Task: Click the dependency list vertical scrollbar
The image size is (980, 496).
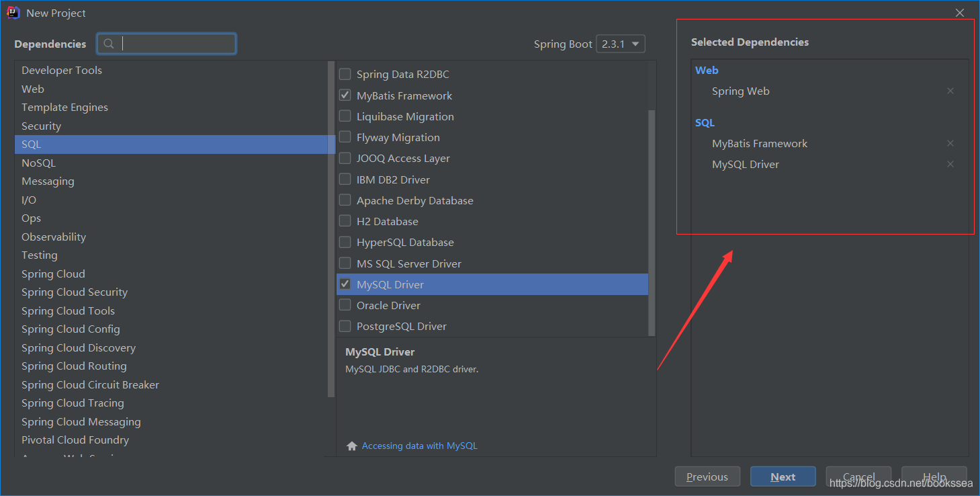Action: [652, 222]
